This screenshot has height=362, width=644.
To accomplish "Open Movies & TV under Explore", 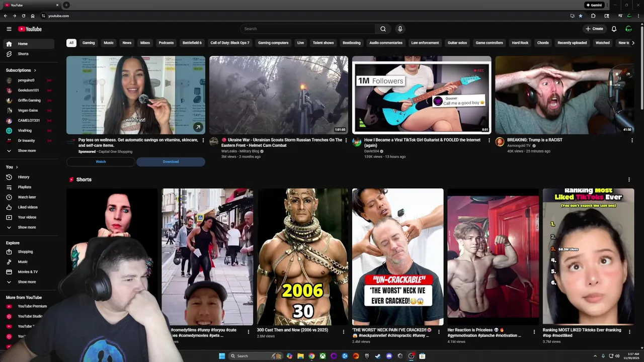I will click(29, 271).
